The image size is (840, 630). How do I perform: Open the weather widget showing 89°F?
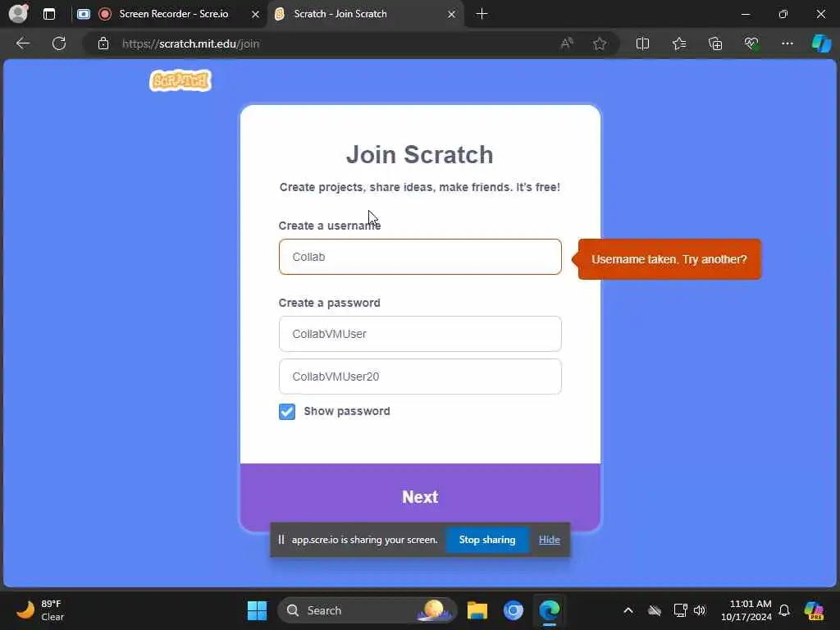40,610
